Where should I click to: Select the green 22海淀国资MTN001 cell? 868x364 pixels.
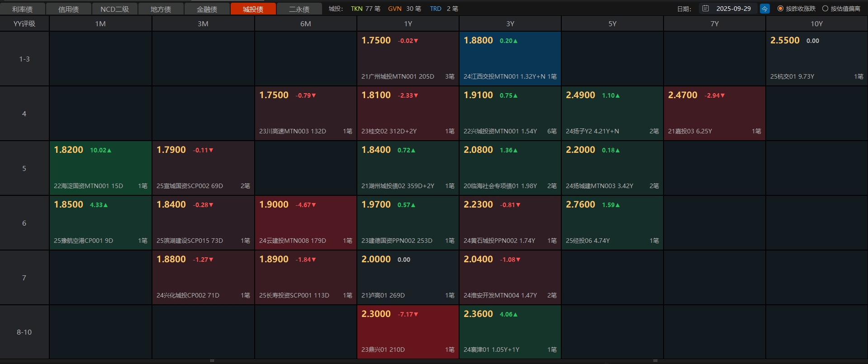point(100,168)
